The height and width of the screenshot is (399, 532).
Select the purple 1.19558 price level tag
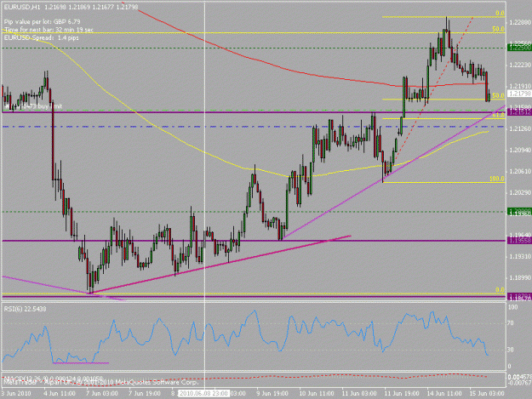point(519,241)
